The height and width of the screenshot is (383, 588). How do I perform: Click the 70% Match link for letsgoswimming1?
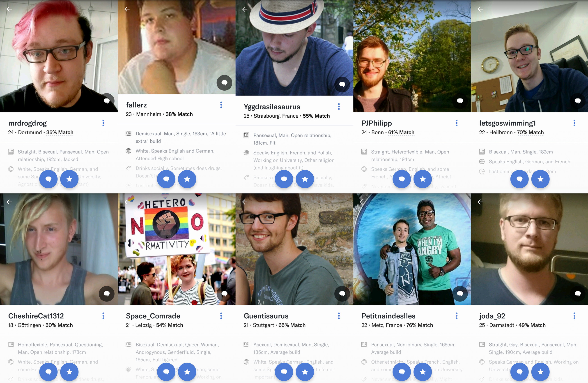(x=531, y=132)
